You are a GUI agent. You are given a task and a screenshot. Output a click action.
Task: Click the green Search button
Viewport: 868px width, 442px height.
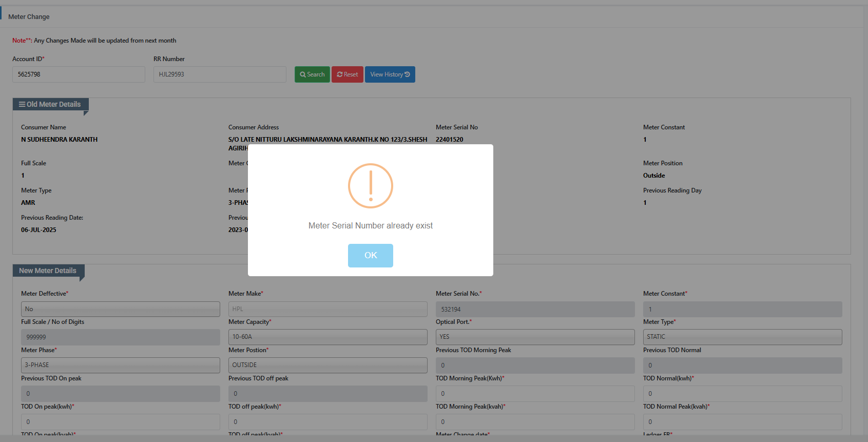(312, 74)
